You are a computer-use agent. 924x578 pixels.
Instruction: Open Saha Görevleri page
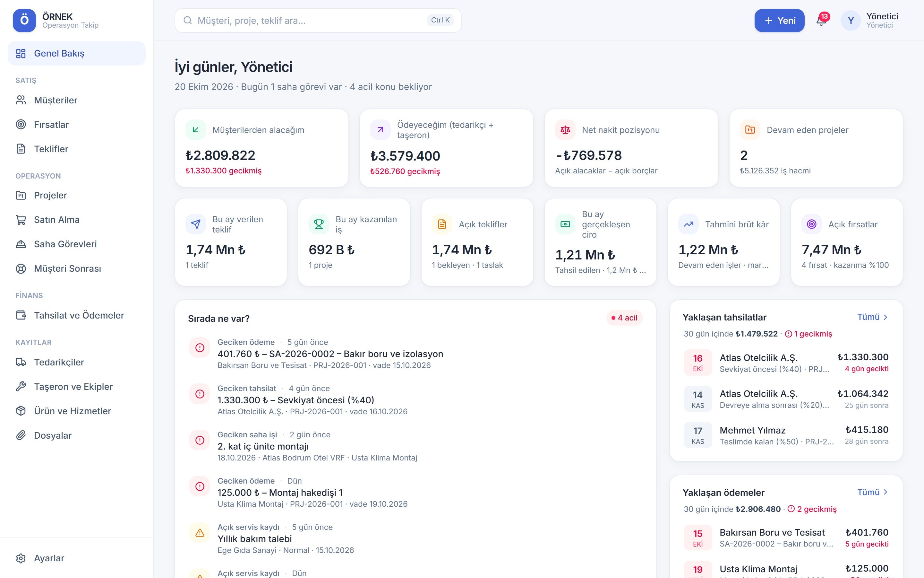[77, 244]
